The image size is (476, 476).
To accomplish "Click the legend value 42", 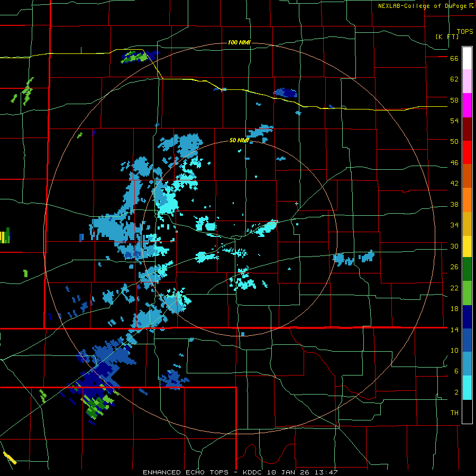I will click(454, 184).
